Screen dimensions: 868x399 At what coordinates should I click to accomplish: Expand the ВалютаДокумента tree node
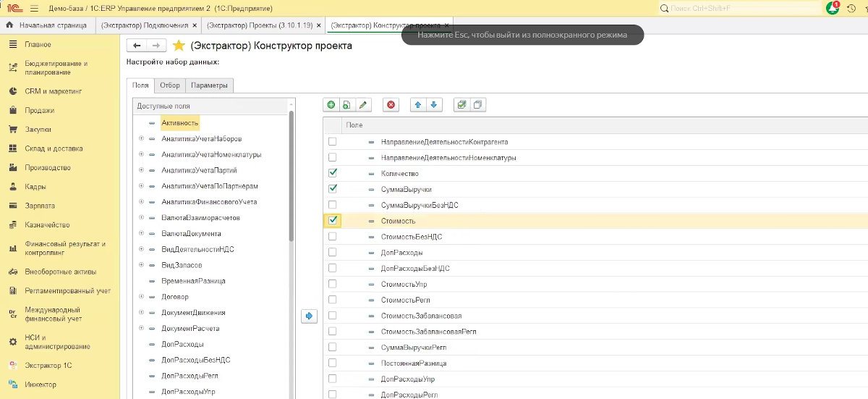point(140,233)
